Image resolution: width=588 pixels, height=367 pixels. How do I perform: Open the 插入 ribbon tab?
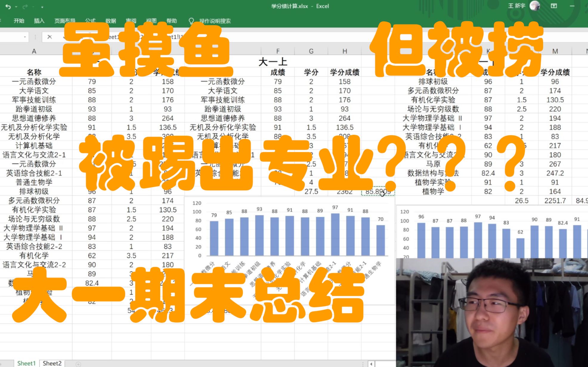39,21
